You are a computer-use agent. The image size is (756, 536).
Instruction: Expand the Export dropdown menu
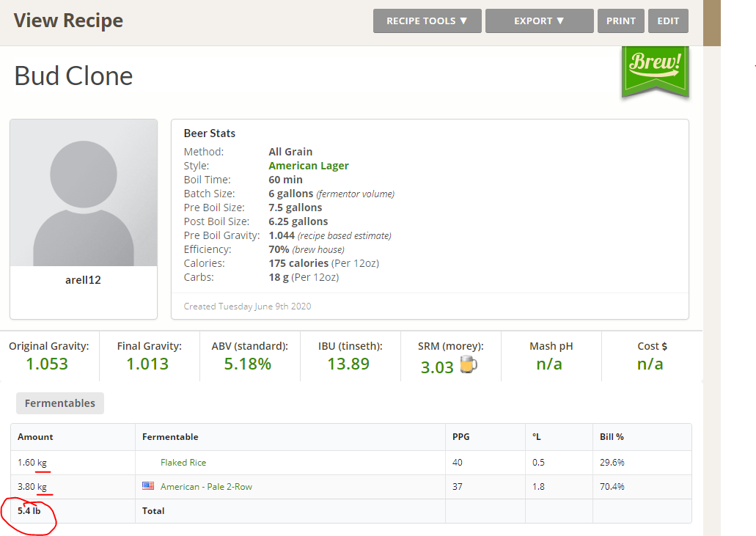coord(539,21)
